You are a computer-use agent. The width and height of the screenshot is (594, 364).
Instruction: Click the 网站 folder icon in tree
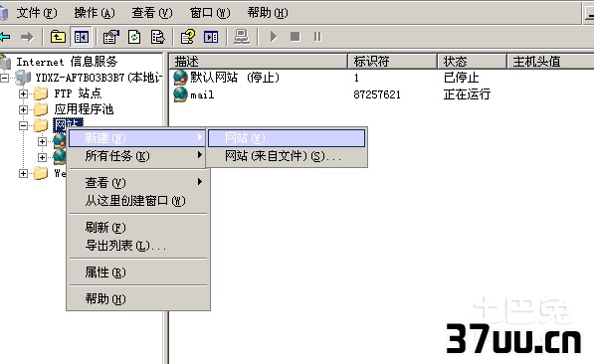pyautogui.click(x=41, y=125)
